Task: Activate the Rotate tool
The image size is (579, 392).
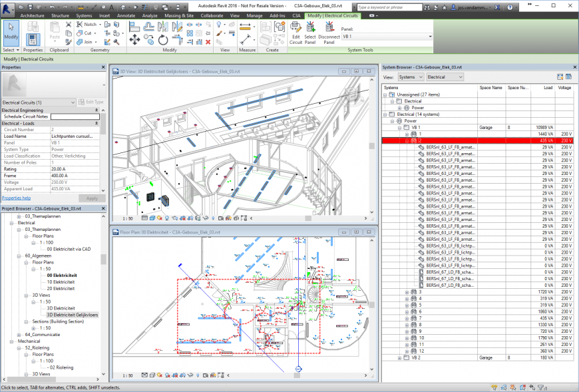Action: coord(163,39)
